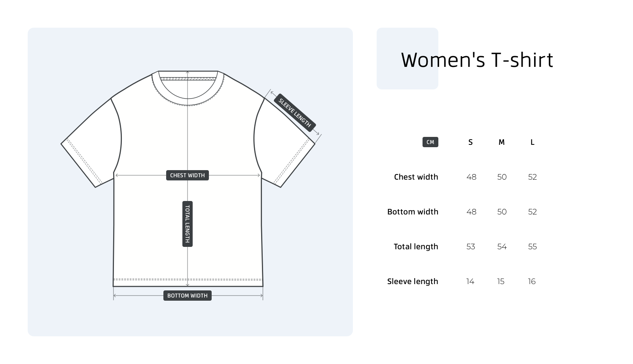Image resolution: width=633 pixels, height=364 pixels.
Task: Click the CM unit badge
Action: [x=430, y=142]
